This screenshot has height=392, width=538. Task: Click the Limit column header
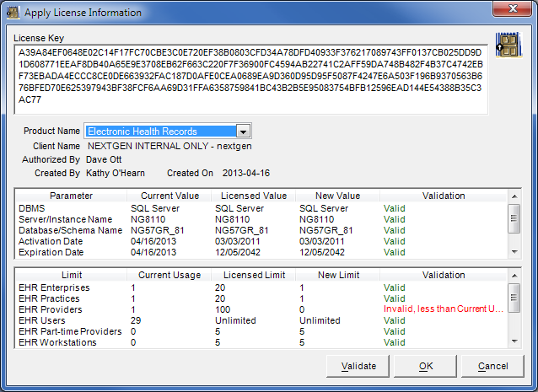click(x=72, y=275)
